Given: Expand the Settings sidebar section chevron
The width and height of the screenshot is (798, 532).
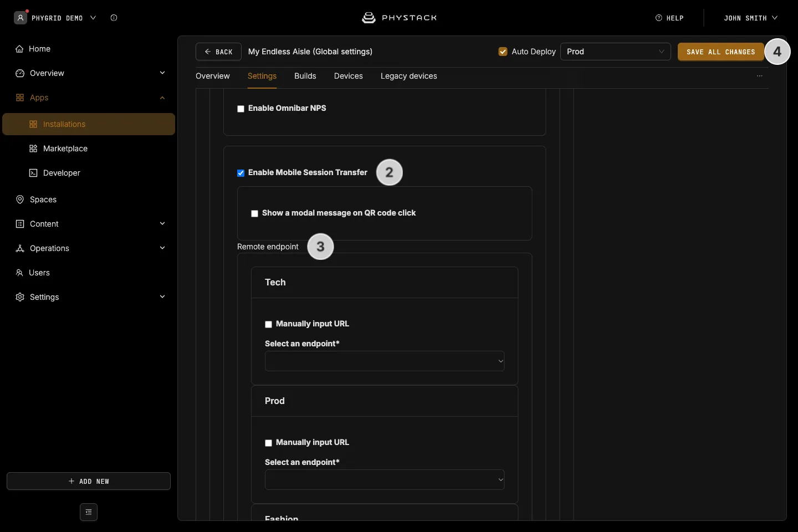Looking at the screenshot, I should pyautogui.click(x=162, y=297).
